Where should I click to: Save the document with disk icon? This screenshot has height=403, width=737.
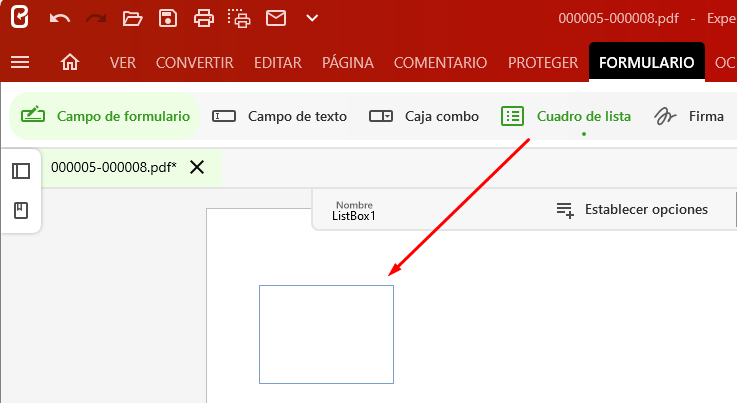(168, 18)
